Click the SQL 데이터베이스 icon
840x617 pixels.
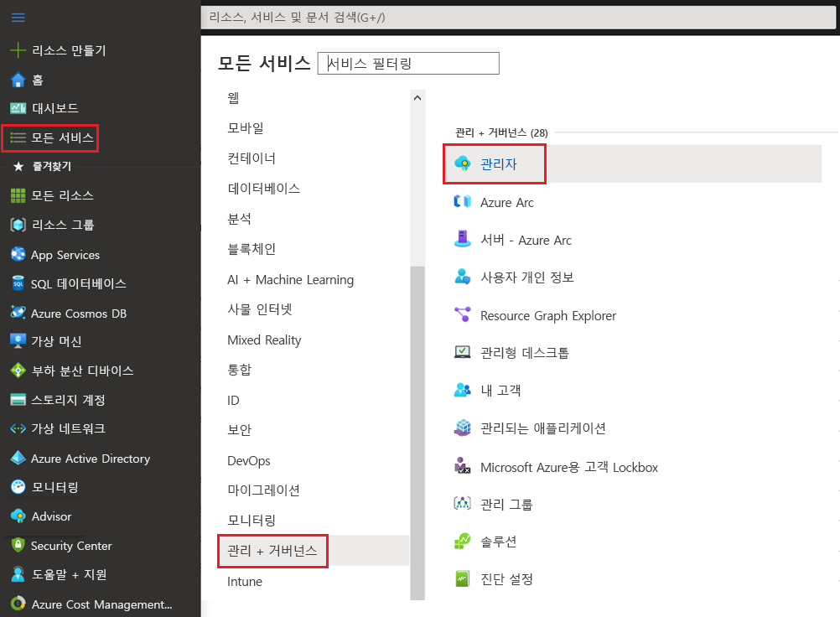click(18, 283)
